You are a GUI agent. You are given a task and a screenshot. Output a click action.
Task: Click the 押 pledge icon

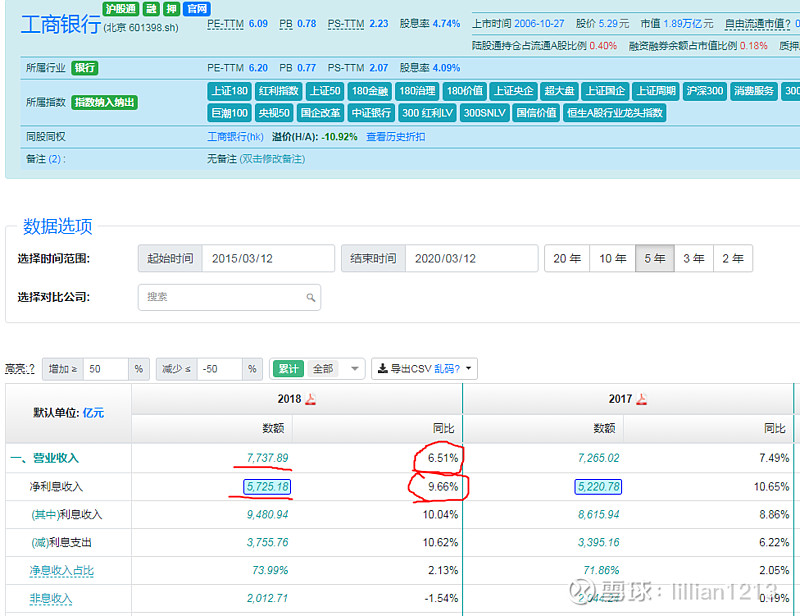(173, 8)
